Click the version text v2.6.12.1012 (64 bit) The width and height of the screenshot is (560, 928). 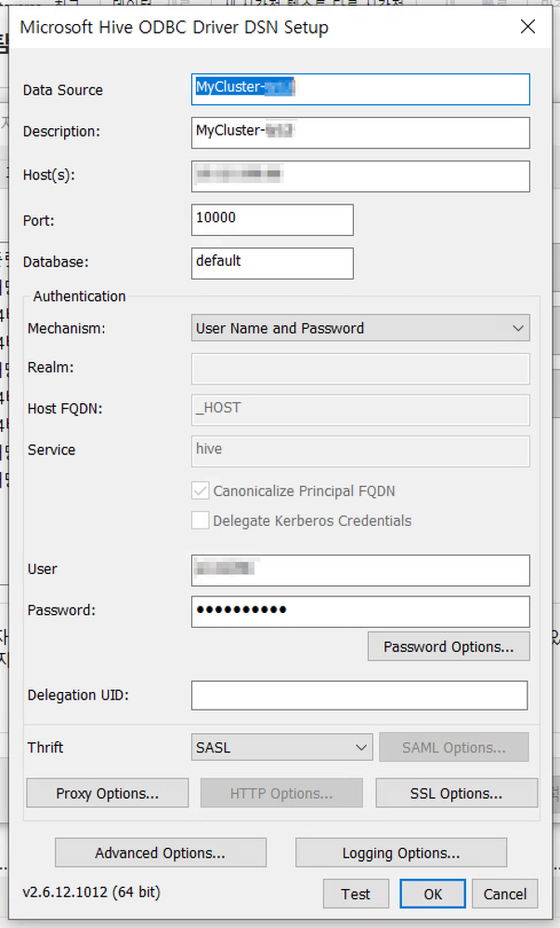coord(92,892)
